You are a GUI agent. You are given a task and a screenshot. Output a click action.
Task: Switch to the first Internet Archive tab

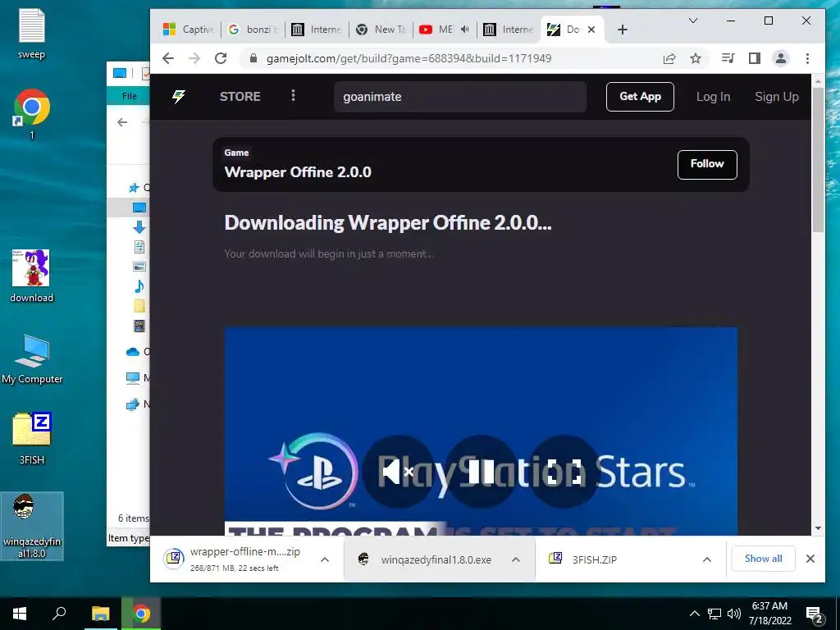click(317, 30)
